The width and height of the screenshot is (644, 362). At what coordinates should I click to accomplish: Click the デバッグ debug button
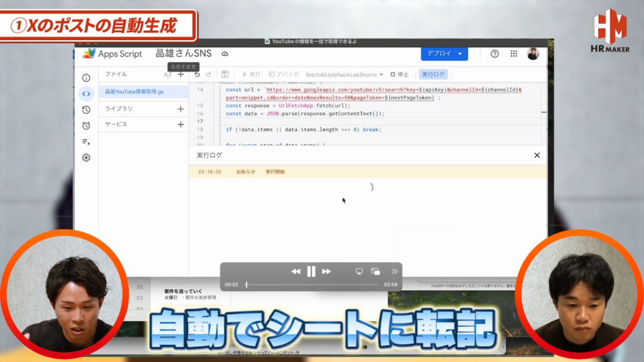click(284, 74)
